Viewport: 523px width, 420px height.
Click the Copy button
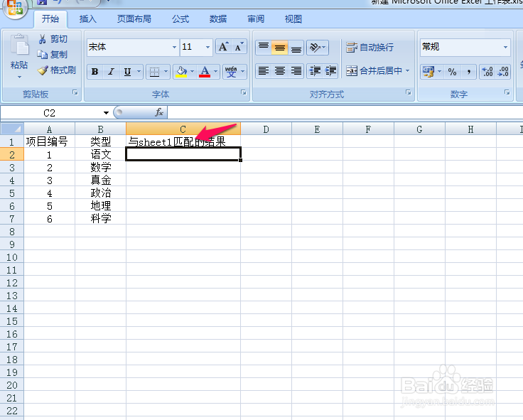coord(53,55)
